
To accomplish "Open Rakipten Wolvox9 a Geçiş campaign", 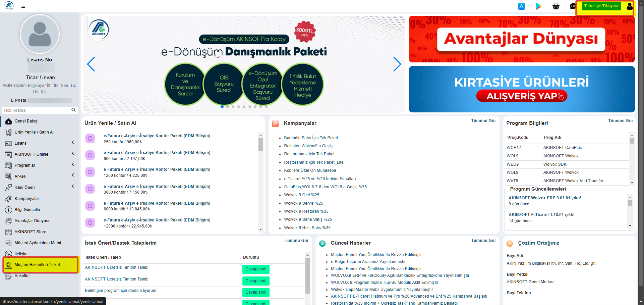I will tap(308, 146).
